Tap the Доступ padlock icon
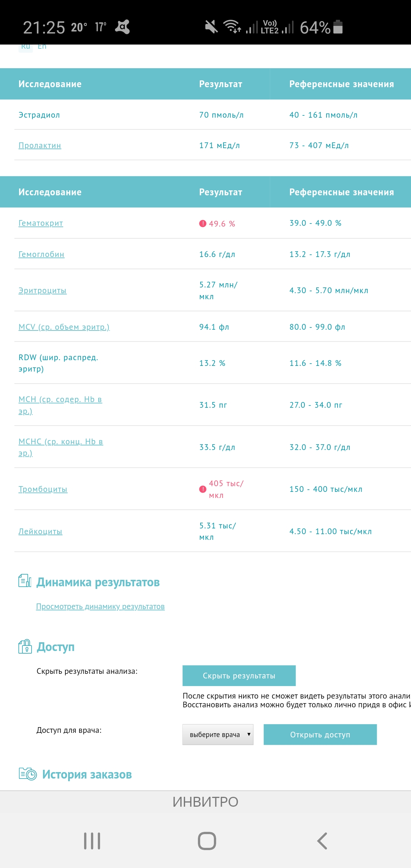This screenshot has width=411, height=868. click(25, 646)
